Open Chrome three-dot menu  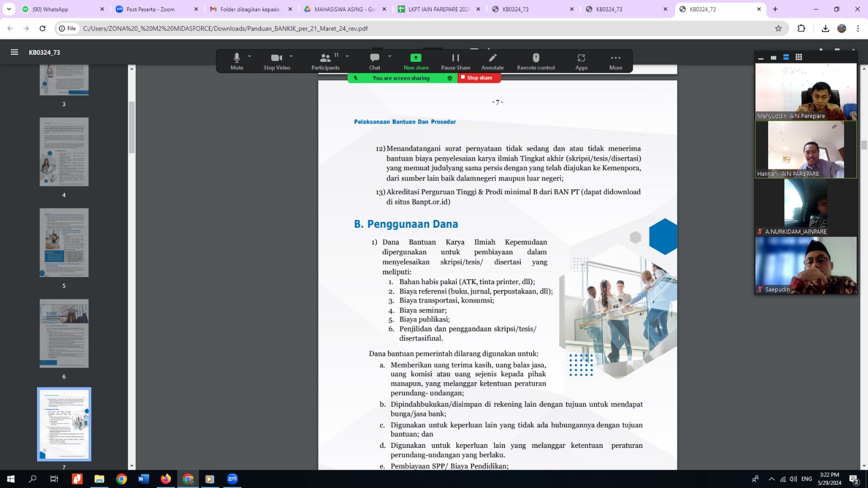coord(858,28)
